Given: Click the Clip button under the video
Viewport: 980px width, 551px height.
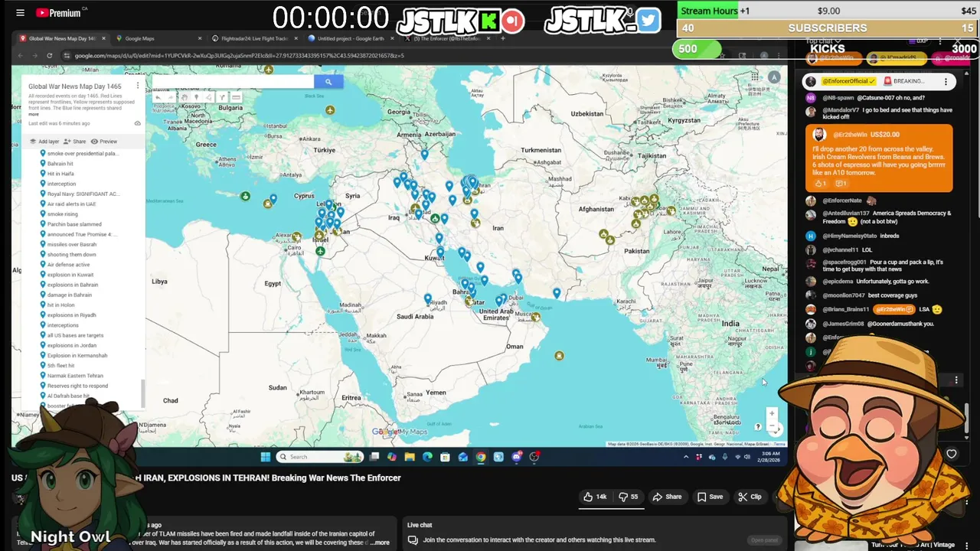Looking at the screenshot, I should pyautogui.click(x=750, y=497).
